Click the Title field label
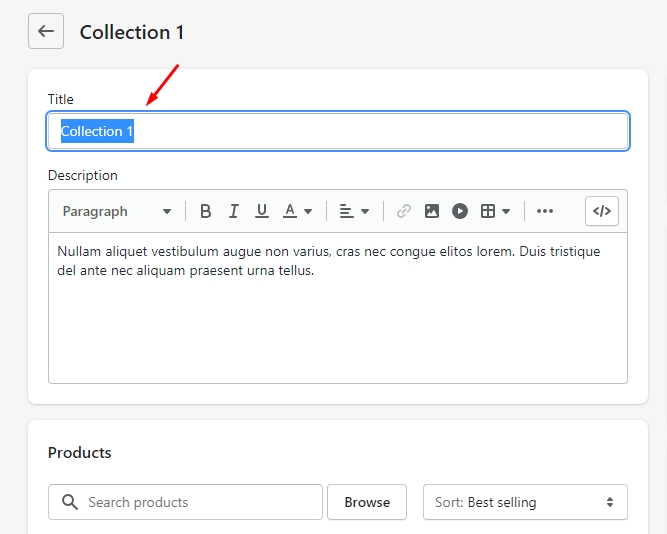The image size is (667, 534). tap(61, 99)
